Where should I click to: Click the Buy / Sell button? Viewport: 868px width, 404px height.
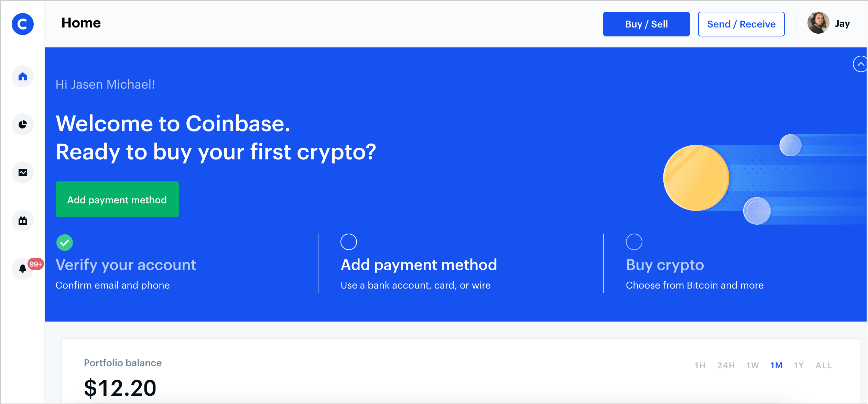[x=647, y=24]
